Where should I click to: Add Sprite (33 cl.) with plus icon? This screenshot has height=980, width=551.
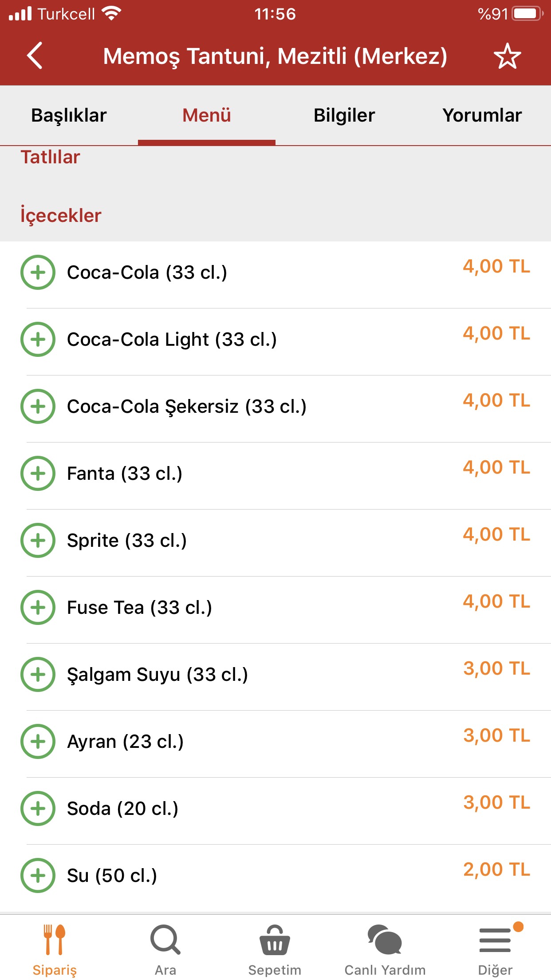(x=38, y=540)
